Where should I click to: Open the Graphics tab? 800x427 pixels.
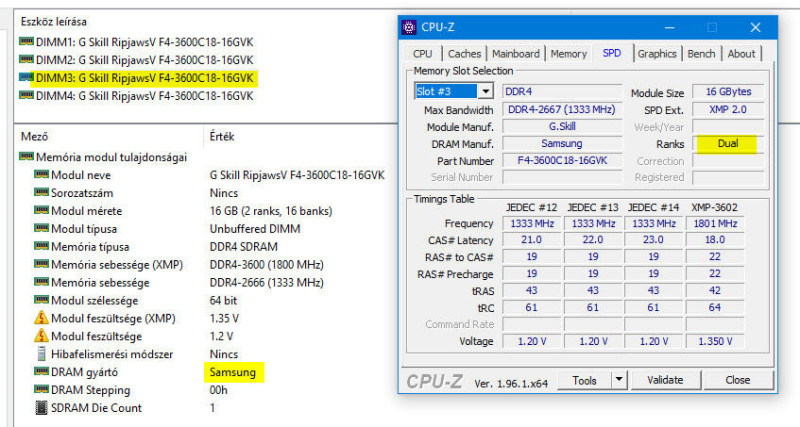[x=657, y=54]
